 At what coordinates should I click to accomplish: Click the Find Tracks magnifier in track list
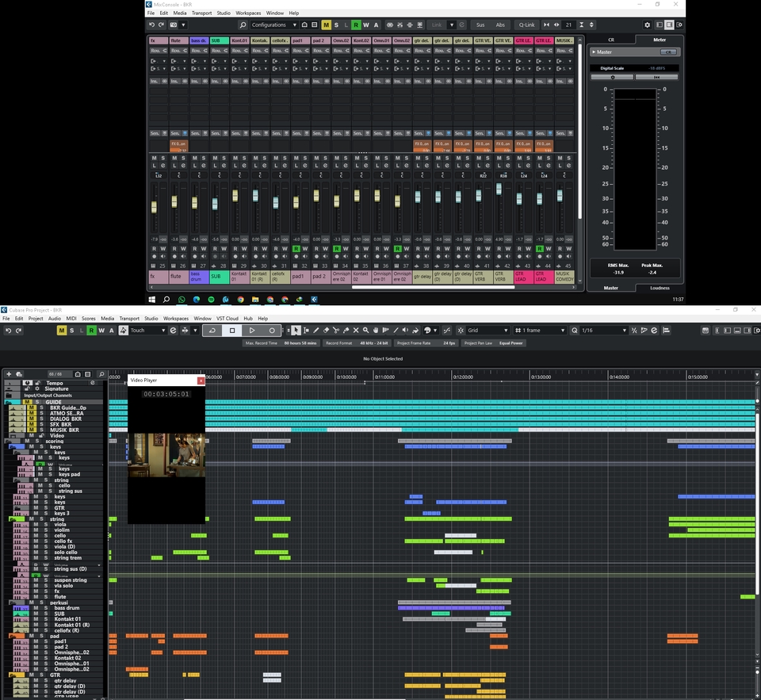pyautogui.click(x=101, y=374)
